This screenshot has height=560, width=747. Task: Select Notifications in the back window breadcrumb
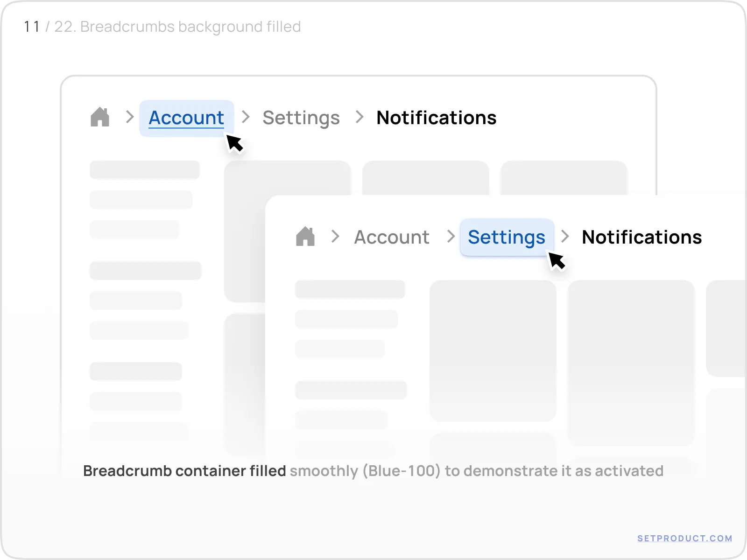[437, 118]
